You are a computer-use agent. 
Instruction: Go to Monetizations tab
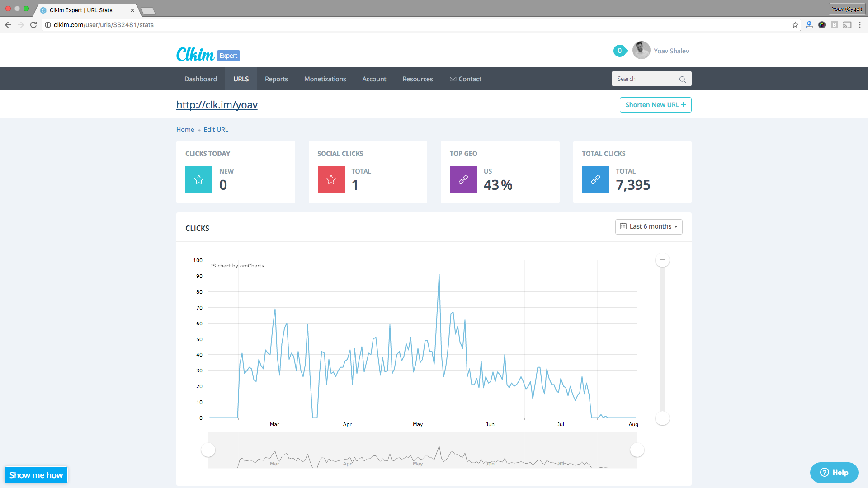[x=325, y=79]
